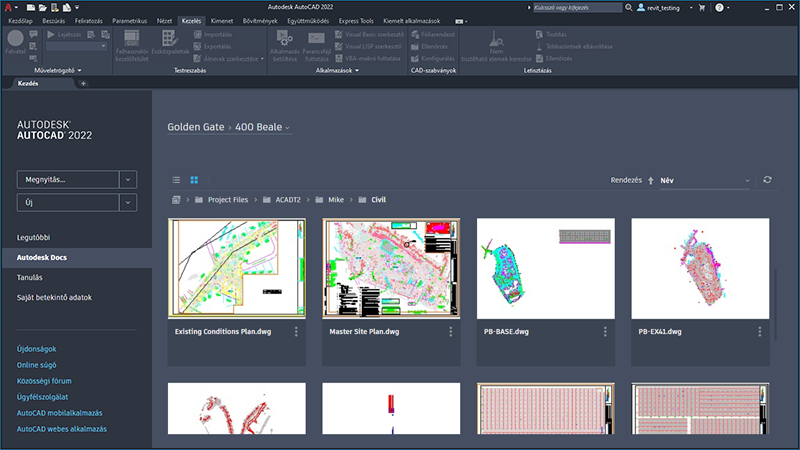The width and height of the screenshot is (800, 450).
Task: Expand the quick access toolbar customization arrow
Action: (77, 8)
